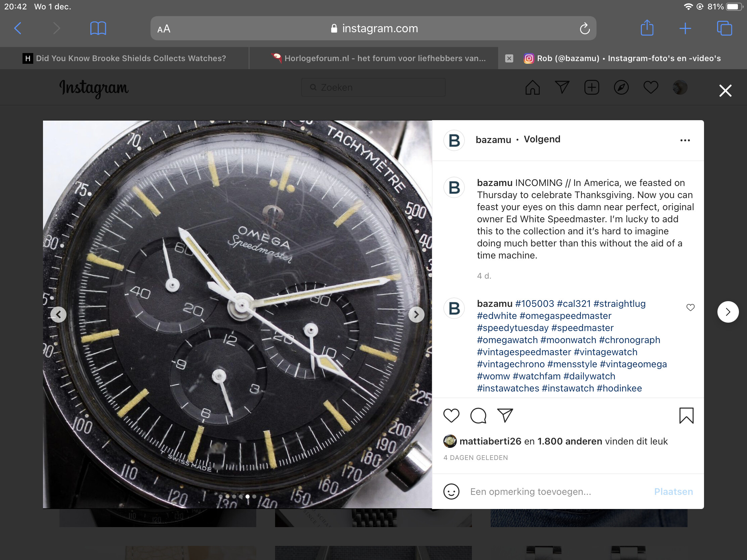Jump to the fifth carousel dot indicator
Image resolution: width=747 pixels, height=560 pixels.
coord(248,497)
